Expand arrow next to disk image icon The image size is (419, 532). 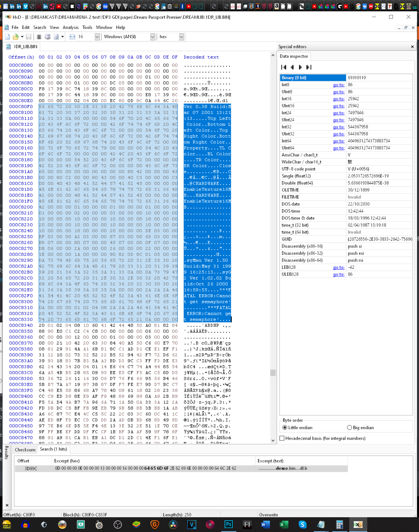[63, 37]
